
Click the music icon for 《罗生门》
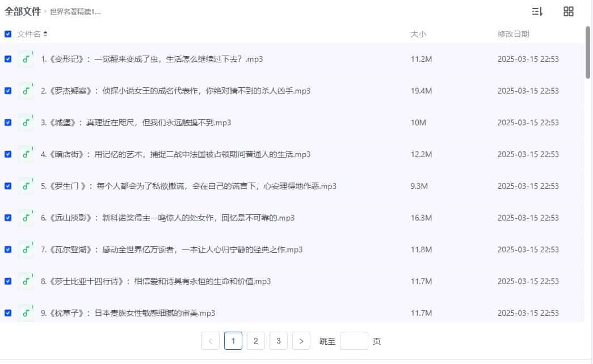pos(26,186)
